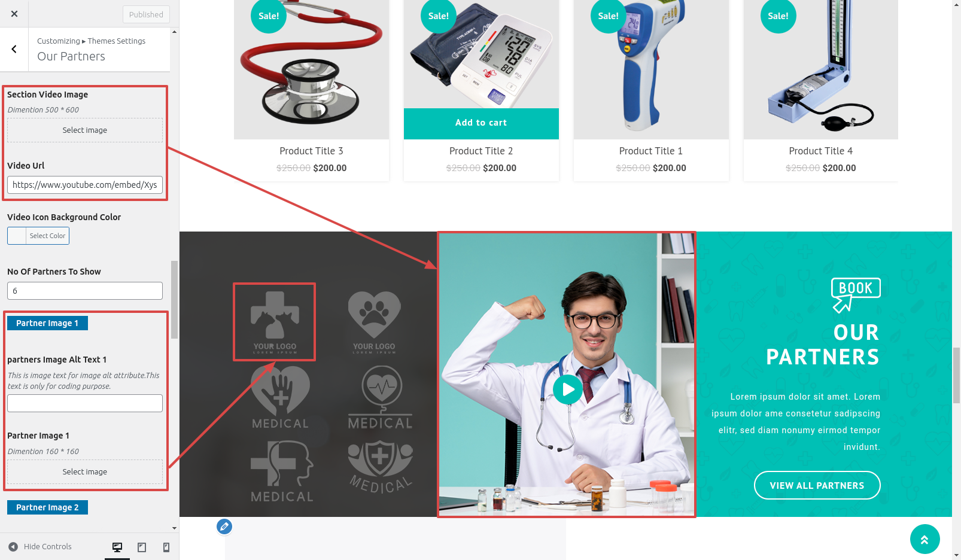Screen dimensions: 961x560
Task: Click the blue pencil edit shortcut icon
Action: pyautogui.click(x=224, y=526)
